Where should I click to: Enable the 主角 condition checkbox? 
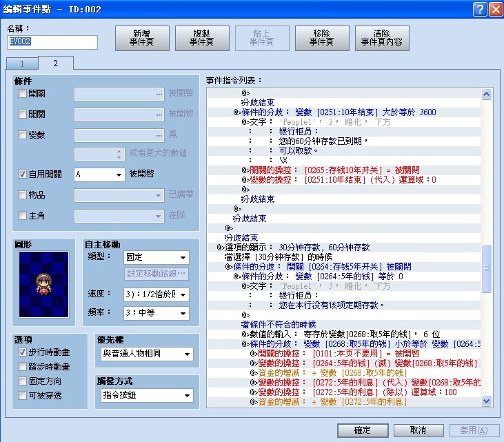(22, 215)
